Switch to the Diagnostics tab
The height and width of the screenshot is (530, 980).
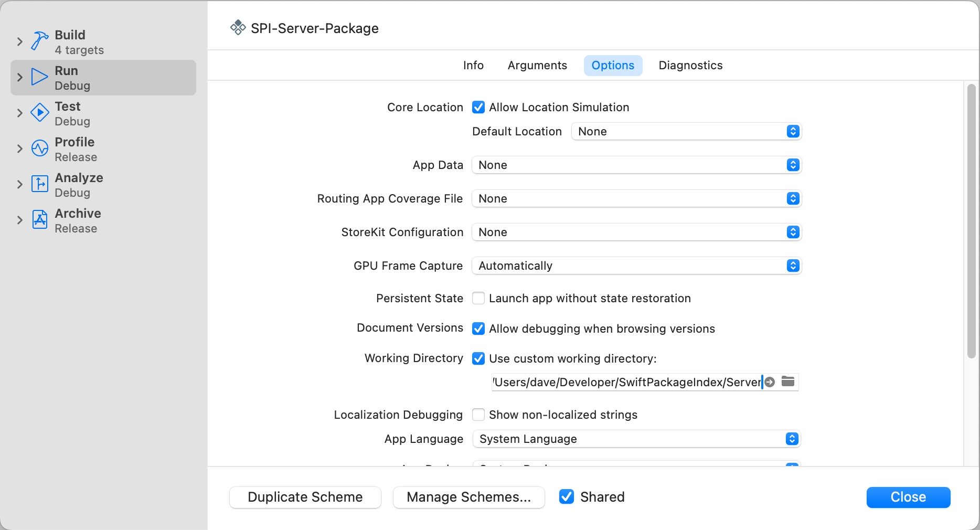(x=690, y=66)
